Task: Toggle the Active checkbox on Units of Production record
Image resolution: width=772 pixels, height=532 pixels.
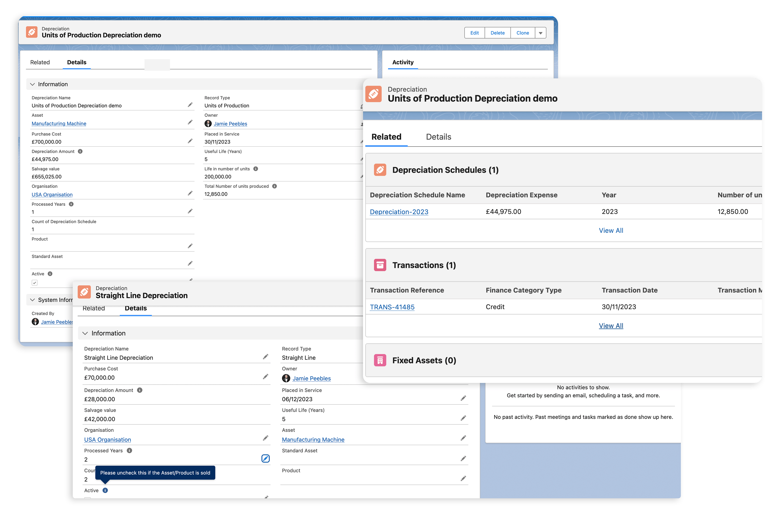Action: [x=35, y=283]
